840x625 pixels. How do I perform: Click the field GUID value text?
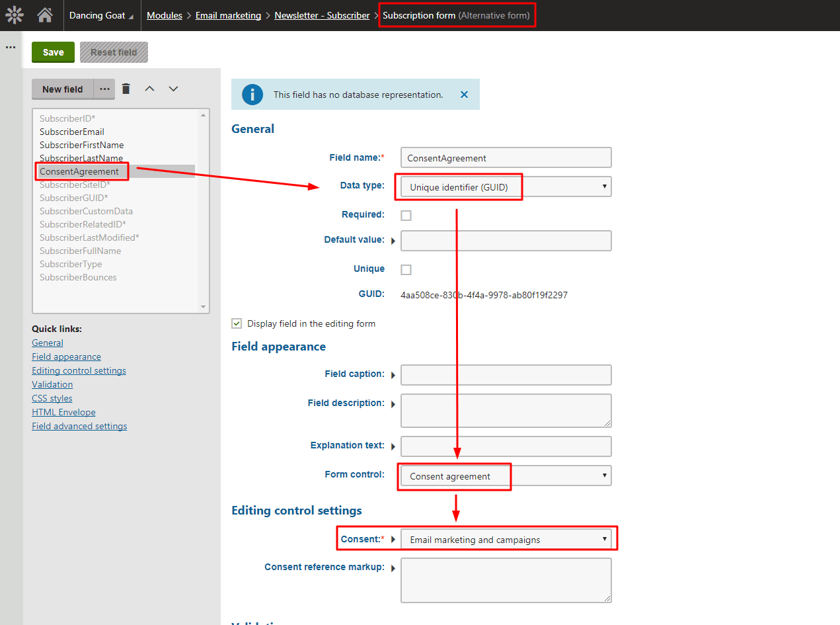tap(484, 295)
